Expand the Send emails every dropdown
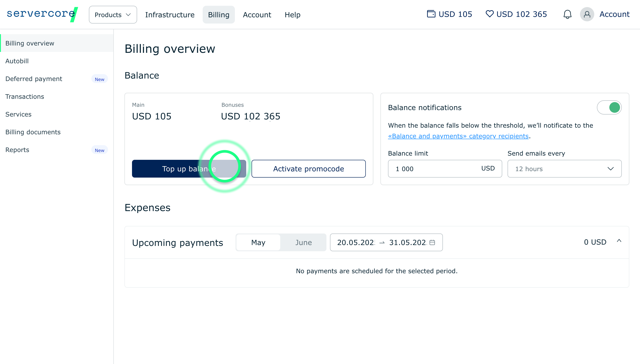Screen dimensions: 640x364 [564, 169]
